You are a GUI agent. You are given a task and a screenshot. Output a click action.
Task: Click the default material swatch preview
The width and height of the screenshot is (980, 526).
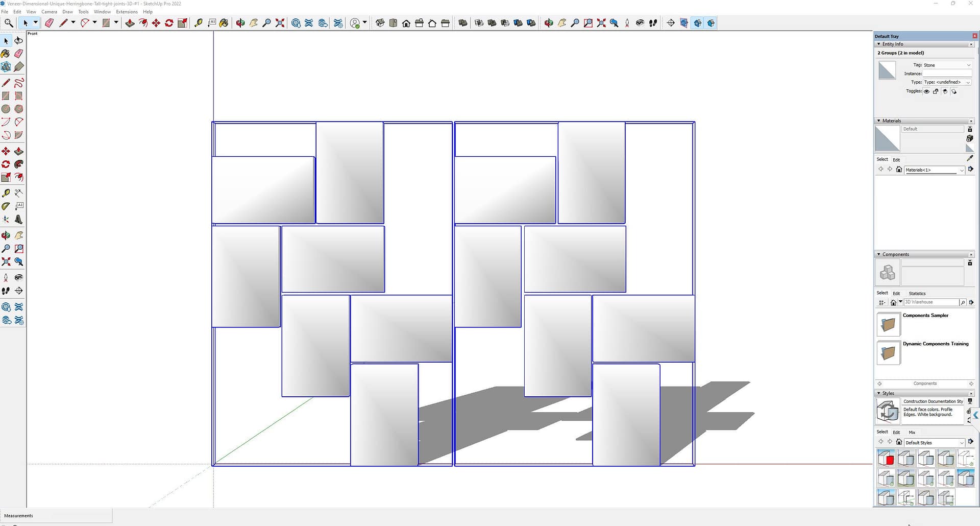(887, 138)
